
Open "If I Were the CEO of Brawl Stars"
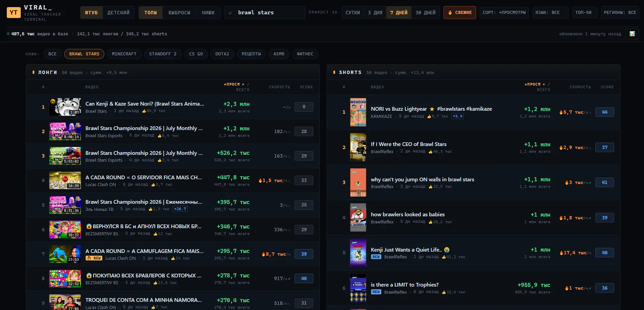pyautogui.click(x=408, y=144)
